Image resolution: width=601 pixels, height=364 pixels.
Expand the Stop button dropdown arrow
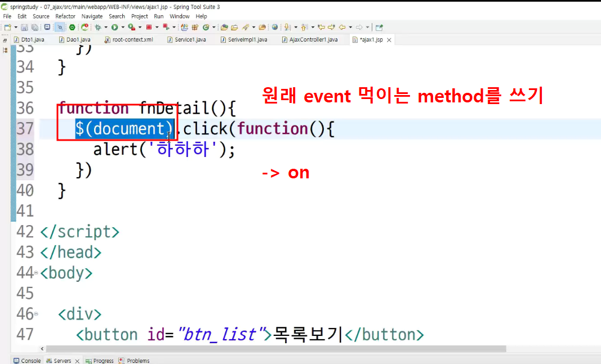157,27
